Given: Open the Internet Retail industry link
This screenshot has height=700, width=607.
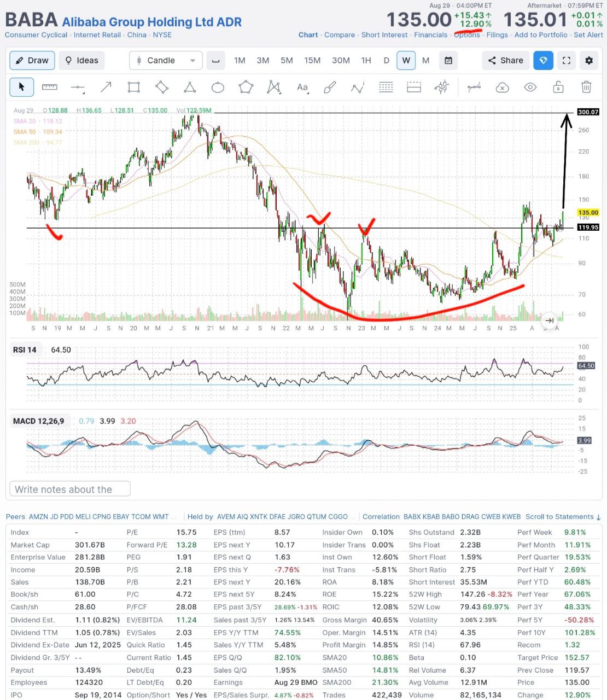Looking at the screenshot, I should click(97, 35).
